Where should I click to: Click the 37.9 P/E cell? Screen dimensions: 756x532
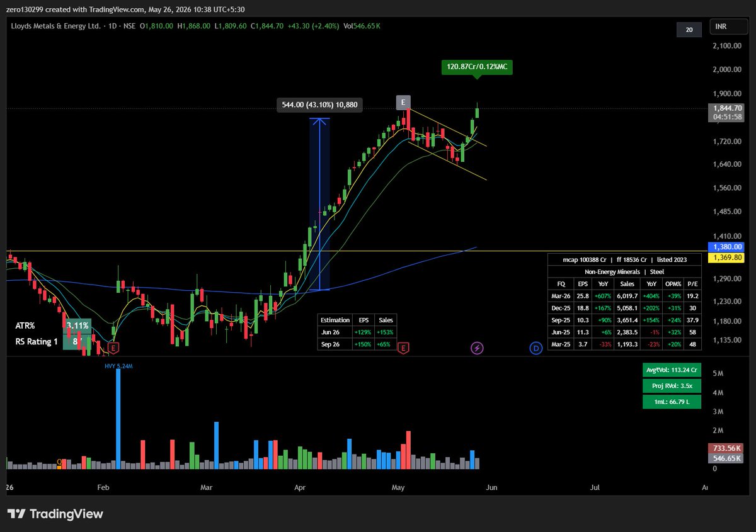pos(693,320)
